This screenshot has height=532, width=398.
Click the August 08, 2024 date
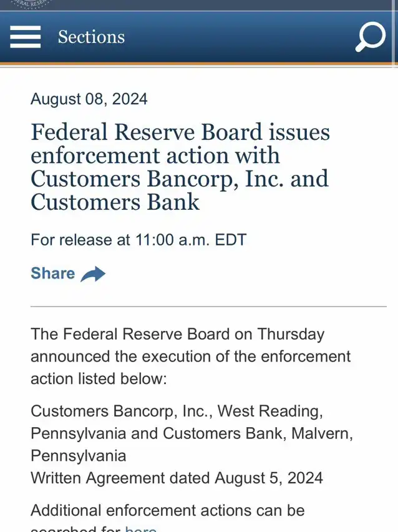89,99
